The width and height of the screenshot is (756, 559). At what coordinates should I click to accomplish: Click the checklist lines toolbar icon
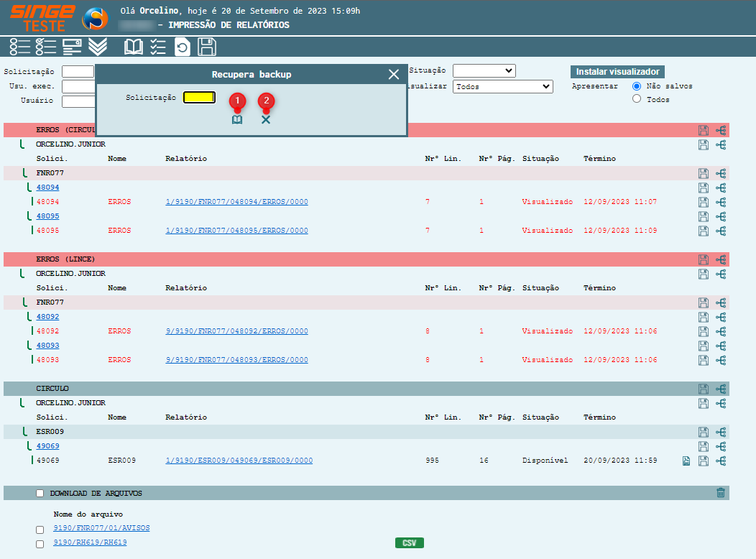(157, 47)
